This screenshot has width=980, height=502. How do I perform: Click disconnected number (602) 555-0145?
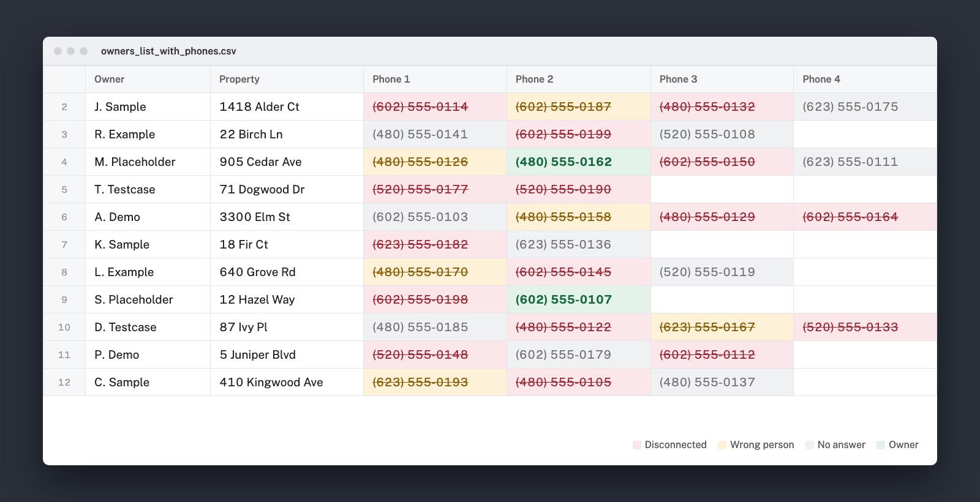(578, 272)
